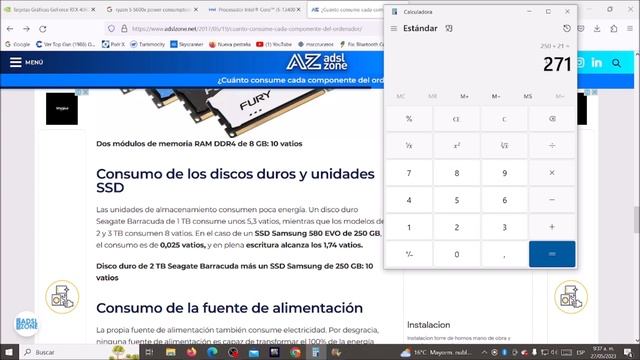The width and height of the screenshot is (640, 360).
Task: Click the plus operator key
Action: [552, 227]
